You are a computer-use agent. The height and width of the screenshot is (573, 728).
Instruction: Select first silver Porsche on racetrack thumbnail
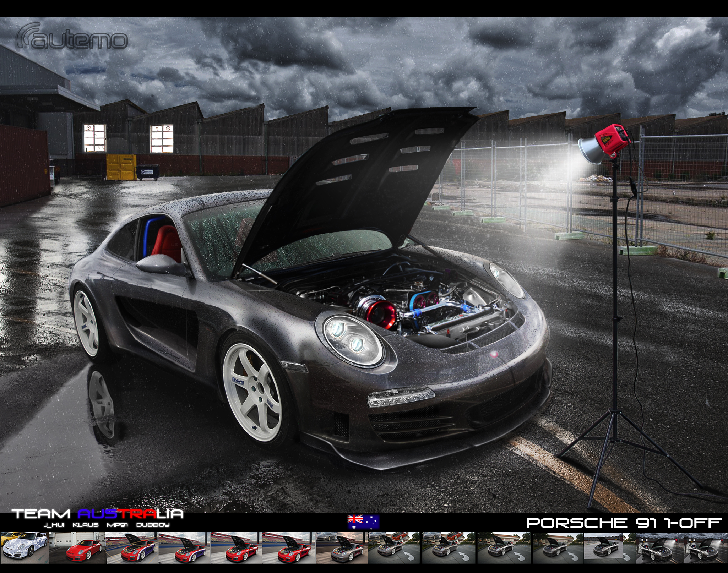[x=341, y=547]
